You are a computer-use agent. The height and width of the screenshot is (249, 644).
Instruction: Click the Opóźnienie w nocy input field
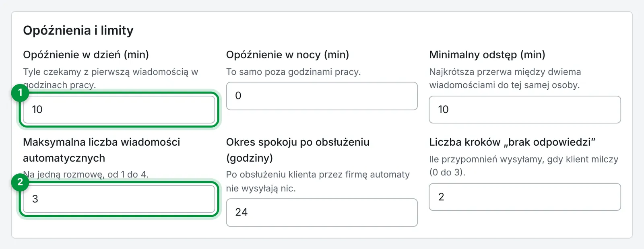click(x=322, y=96)
